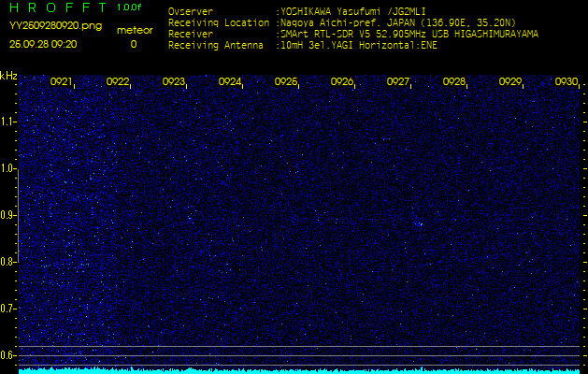This screenshot has height=374, width=588.
Task: Click the 0928 time marker
Action: 453,81
